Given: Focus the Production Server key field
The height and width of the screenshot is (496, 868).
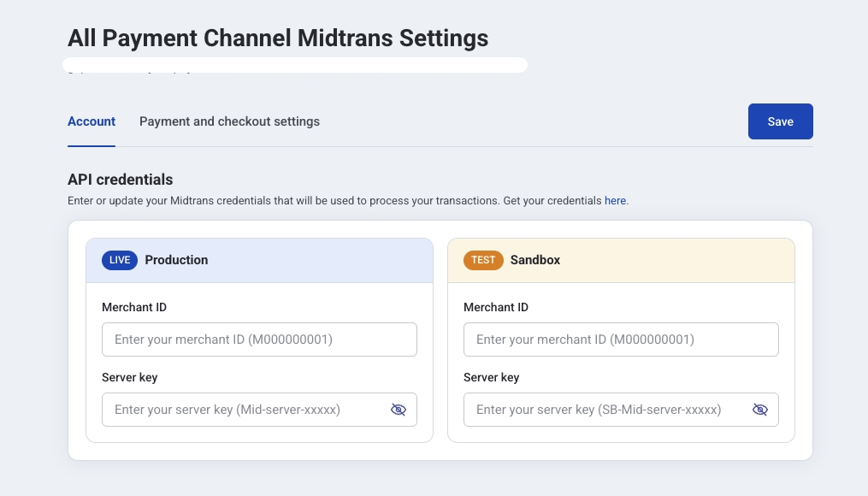Looking at the screenshot, I should [259, 410].
